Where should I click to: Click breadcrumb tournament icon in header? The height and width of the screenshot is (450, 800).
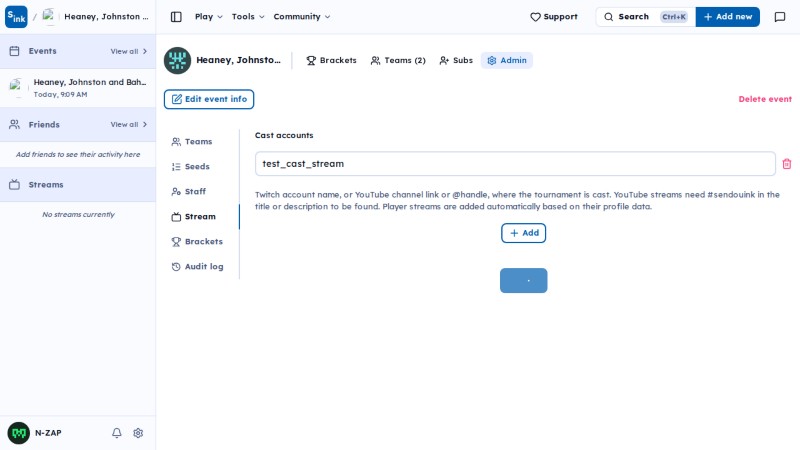click(x=48, y=17)
